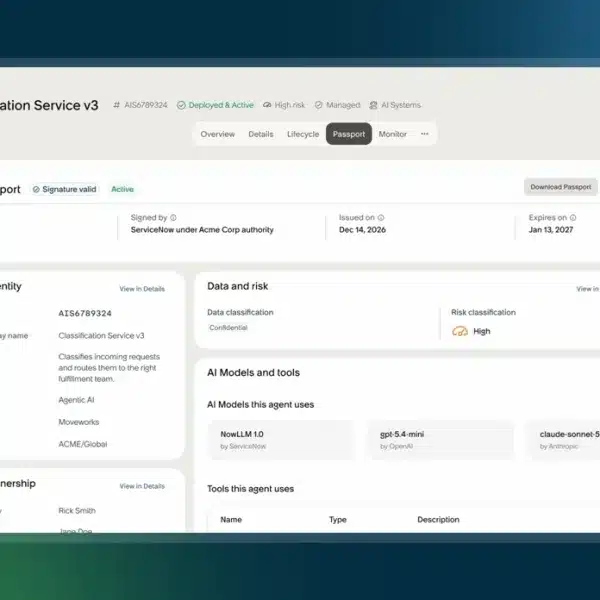
Task: Click the Classification Service v3 name value
Action: tap(101, 336)
